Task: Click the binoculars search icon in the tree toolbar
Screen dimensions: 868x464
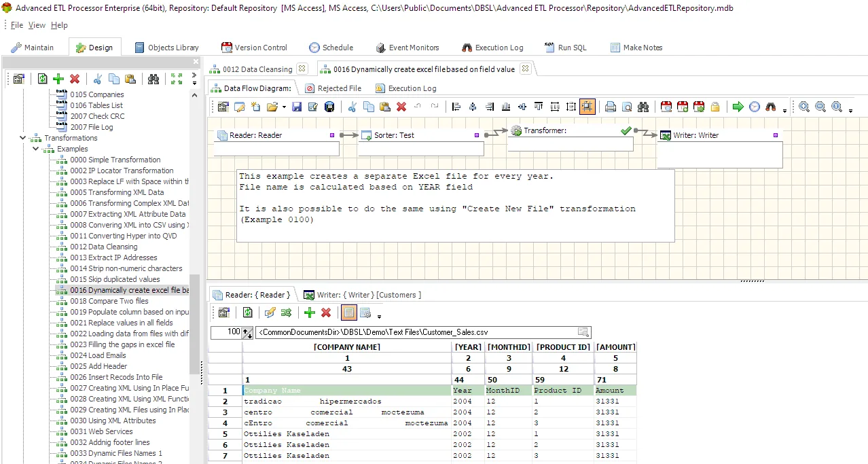Action: coord(153,79)
